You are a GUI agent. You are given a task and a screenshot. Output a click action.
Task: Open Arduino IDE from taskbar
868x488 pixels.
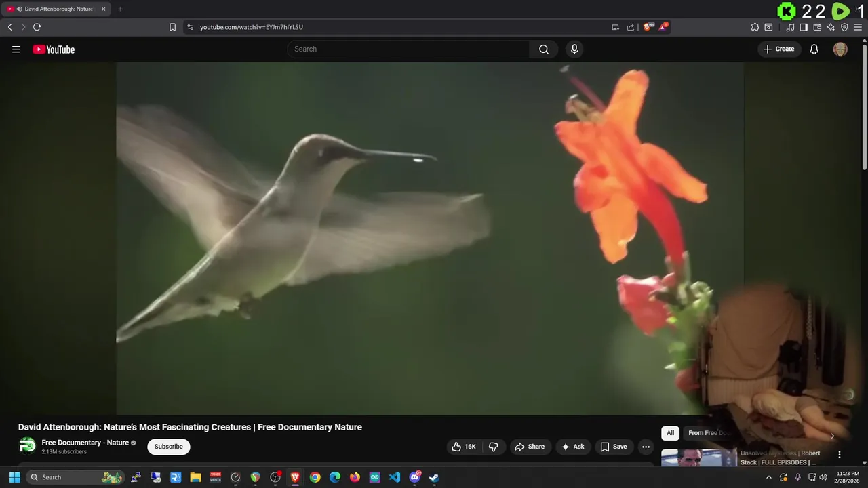(375, 477)
